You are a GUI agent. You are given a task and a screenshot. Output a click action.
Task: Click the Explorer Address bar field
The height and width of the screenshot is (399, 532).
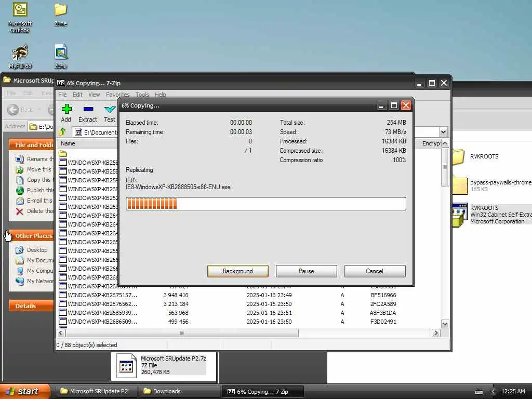(x=41, y=127)
